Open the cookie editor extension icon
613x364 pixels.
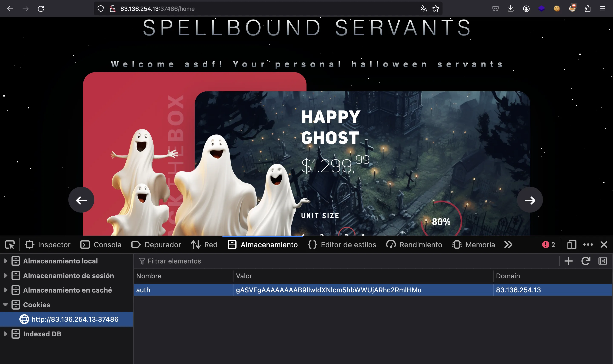pos(557,9)
